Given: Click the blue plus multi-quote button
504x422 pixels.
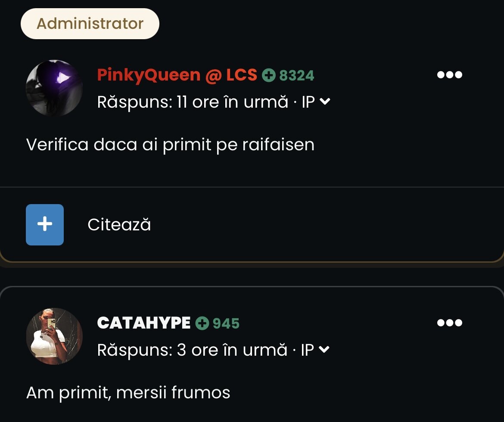Looking at the screenshot, I should [45, 225].
